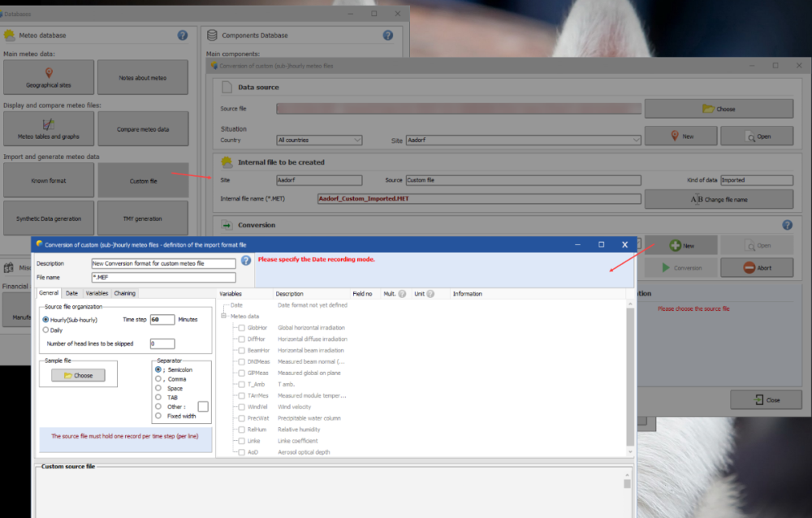Open Meteo tables and graphs
The width and height of the screenshot is (812, 518).
pos(49,128)
